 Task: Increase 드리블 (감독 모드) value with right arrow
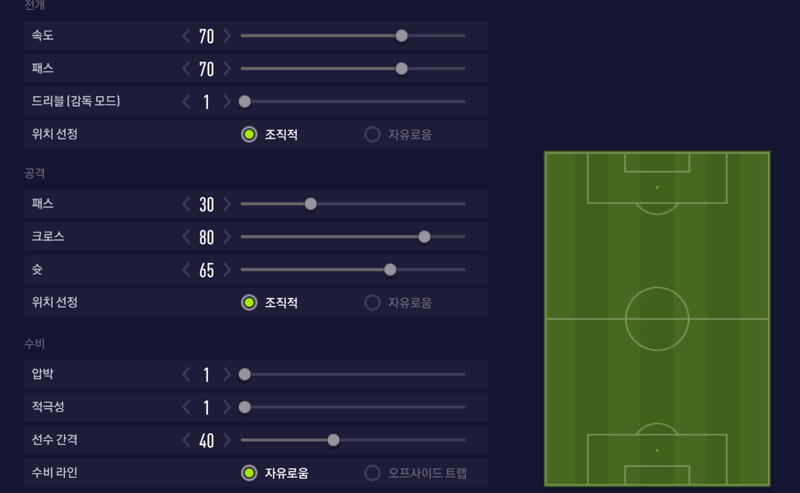(227, 102)
